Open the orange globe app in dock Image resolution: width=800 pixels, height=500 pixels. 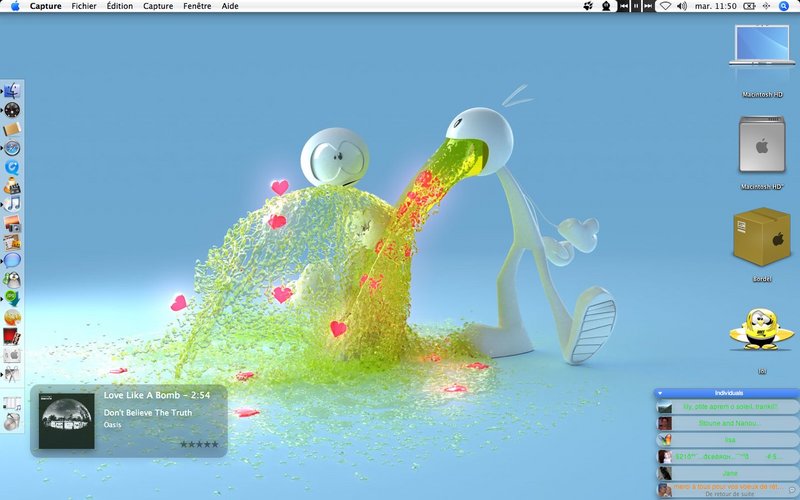[x=12, y=317]
